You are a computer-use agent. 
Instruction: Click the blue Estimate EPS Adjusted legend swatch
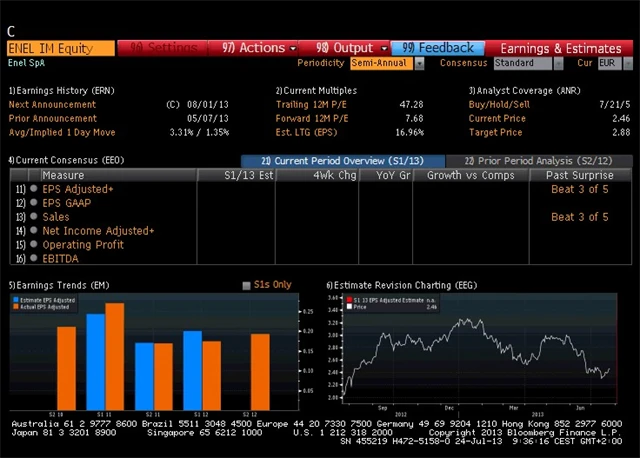15,297
